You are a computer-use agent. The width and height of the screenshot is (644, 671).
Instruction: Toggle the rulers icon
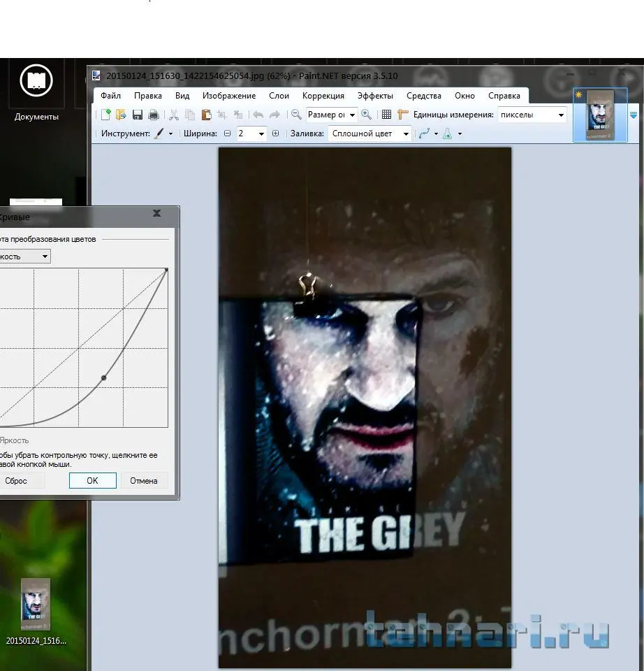click(402, 115)
